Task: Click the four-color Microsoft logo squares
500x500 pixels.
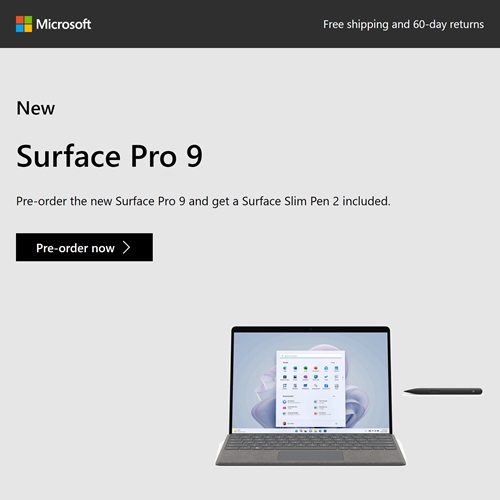Action: pyautogui.click(x=24, y=24)
